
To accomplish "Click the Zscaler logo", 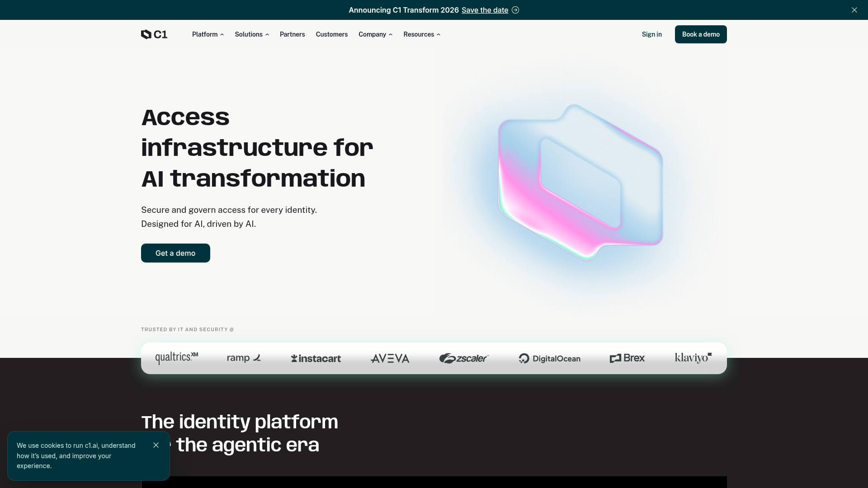I will pyautogui.click(x=464, y=358).
